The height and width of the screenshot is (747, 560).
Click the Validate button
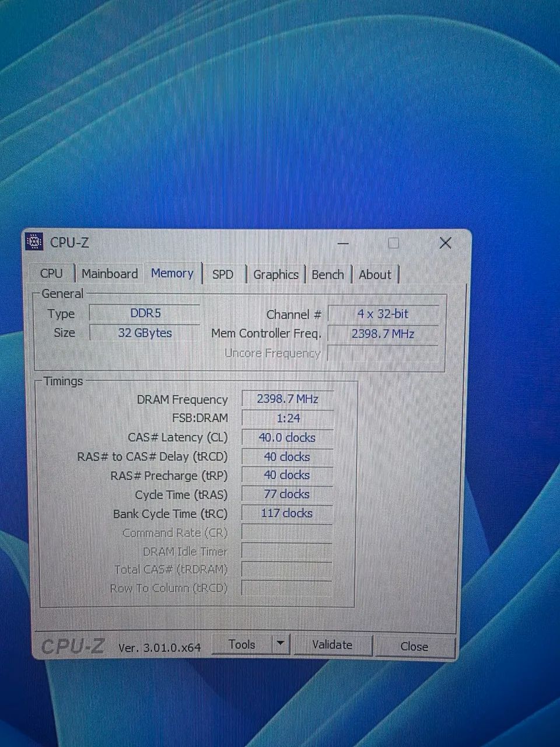tap(332, 645)
